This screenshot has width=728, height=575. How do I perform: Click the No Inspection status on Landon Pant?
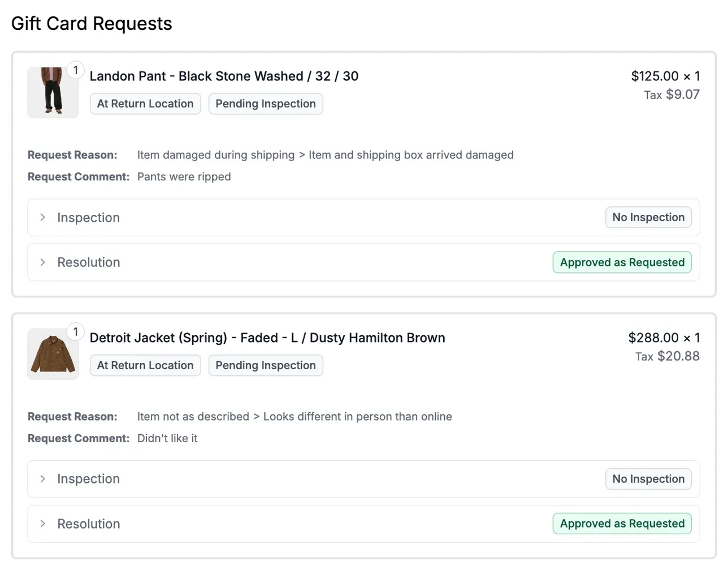648,217
